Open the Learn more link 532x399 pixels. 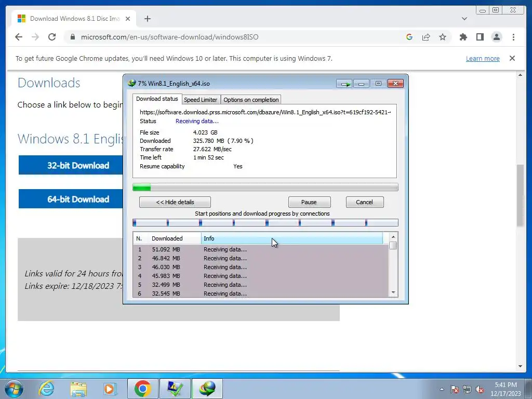coord(483,58)
